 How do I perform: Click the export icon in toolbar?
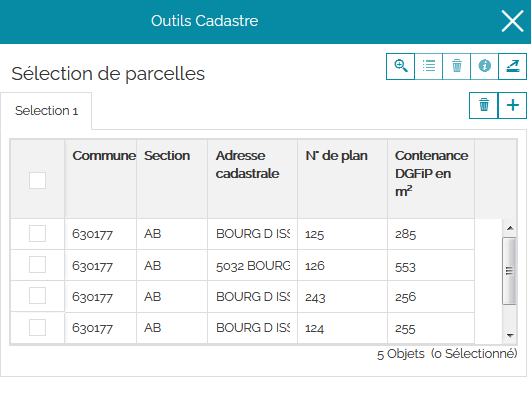coord(513,66)
